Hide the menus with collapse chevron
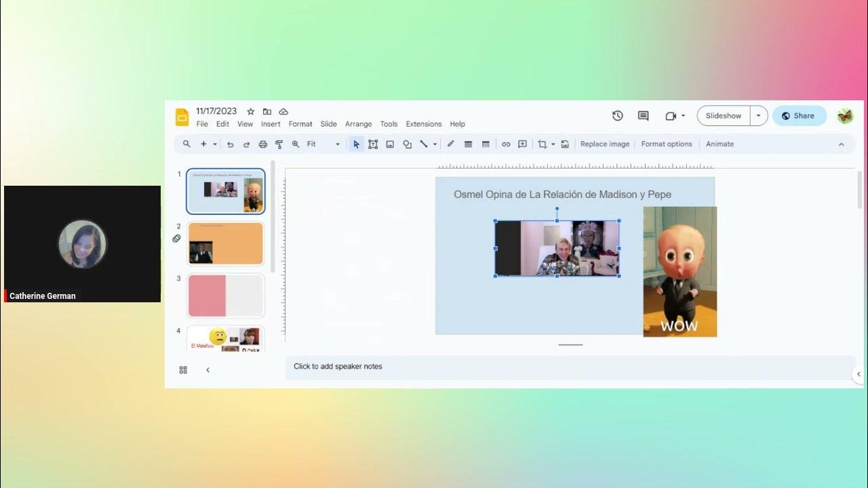Image resolution: width=868 pixels, height=488 pixels. tap(842, 144)
